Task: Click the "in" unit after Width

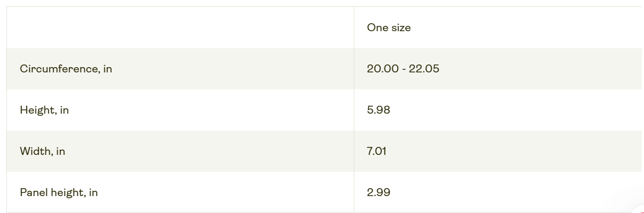Action: click(x=60, y=151)
